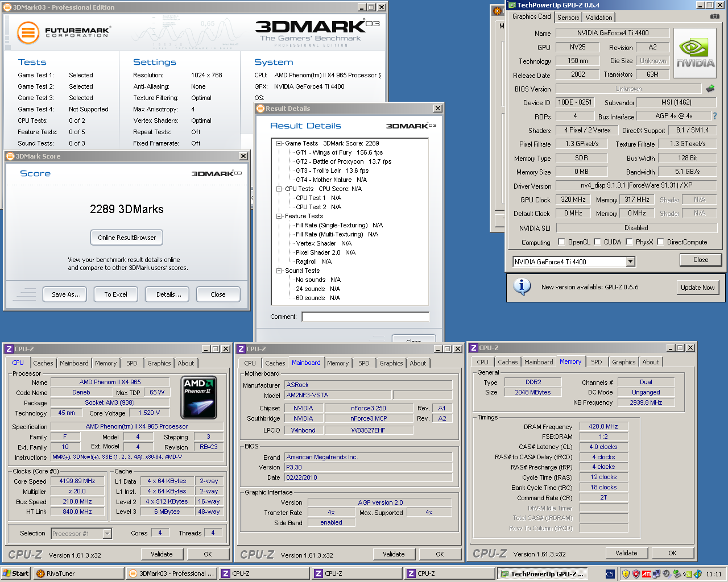
Task: Select the Pixel Shader 2.0 result row
Action: click(x=325, y=252)
